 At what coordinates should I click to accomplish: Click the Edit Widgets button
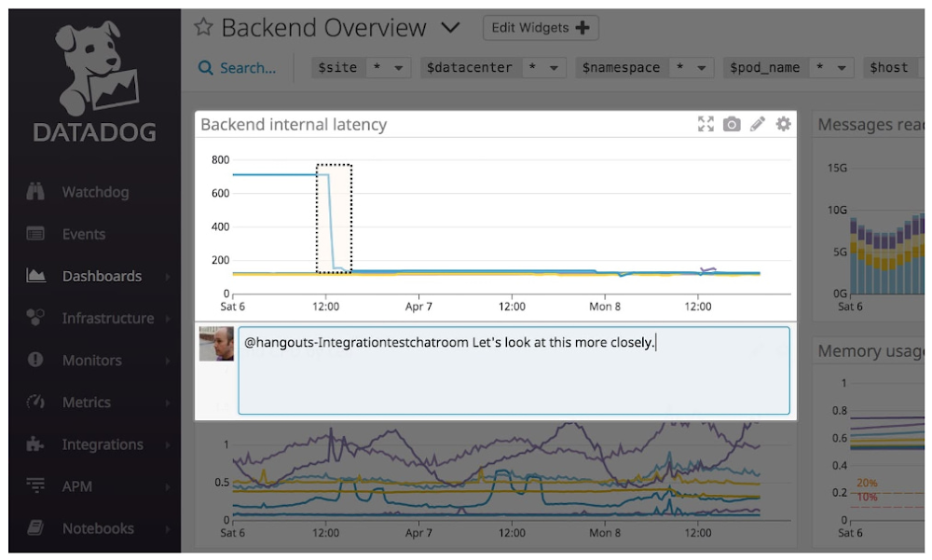(541, 28)
